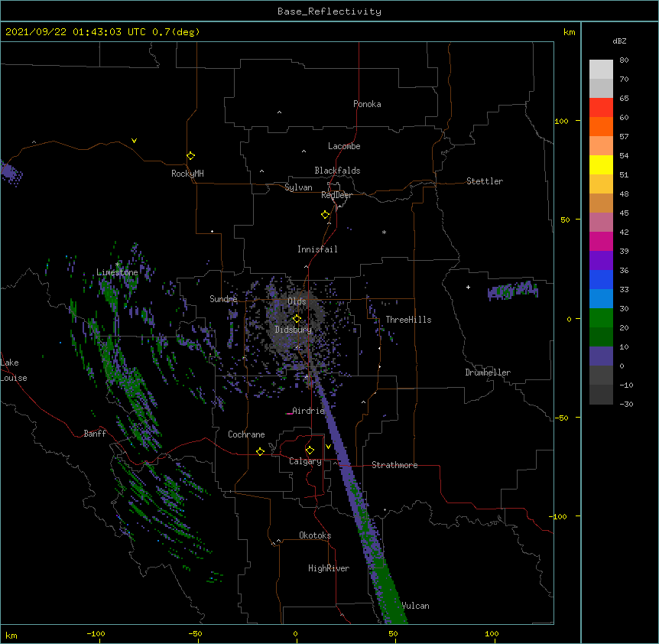Click the 0 tick on the right km axis

pyautogui.click(x=569, y=319)
